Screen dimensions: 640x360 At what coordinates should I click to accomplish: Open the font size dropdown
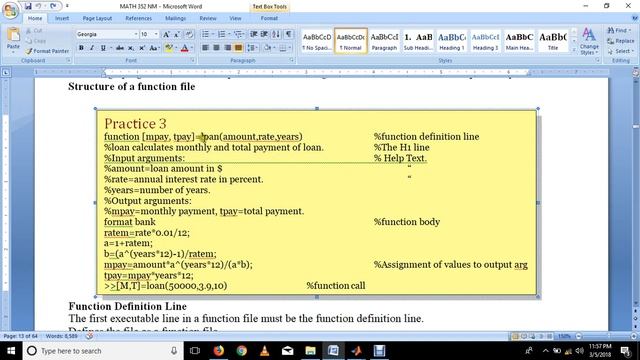(x=156, y=35)
